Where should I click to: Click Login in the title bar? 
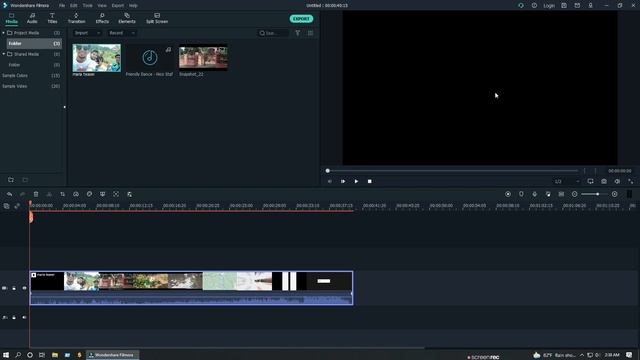point(549,6)
